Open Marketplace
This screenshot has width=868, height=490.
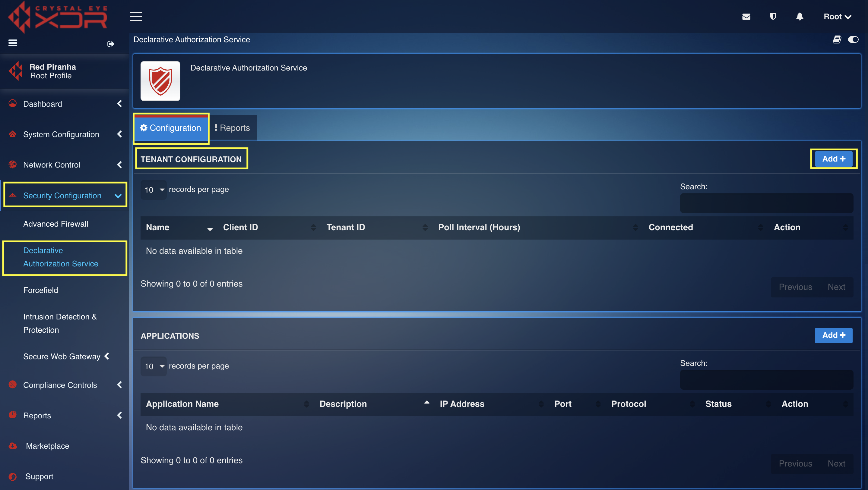(48, 446)
